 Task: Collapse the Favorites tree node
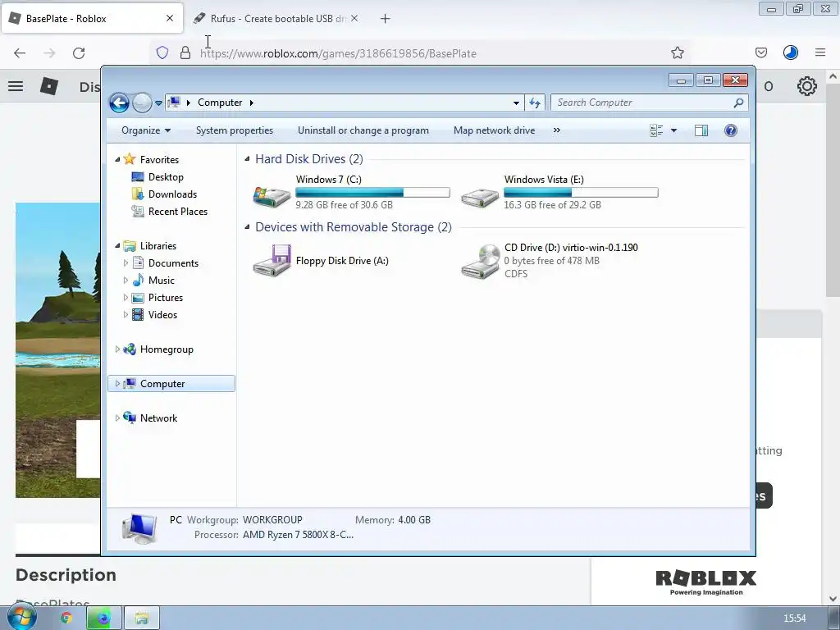click(117, 160)
